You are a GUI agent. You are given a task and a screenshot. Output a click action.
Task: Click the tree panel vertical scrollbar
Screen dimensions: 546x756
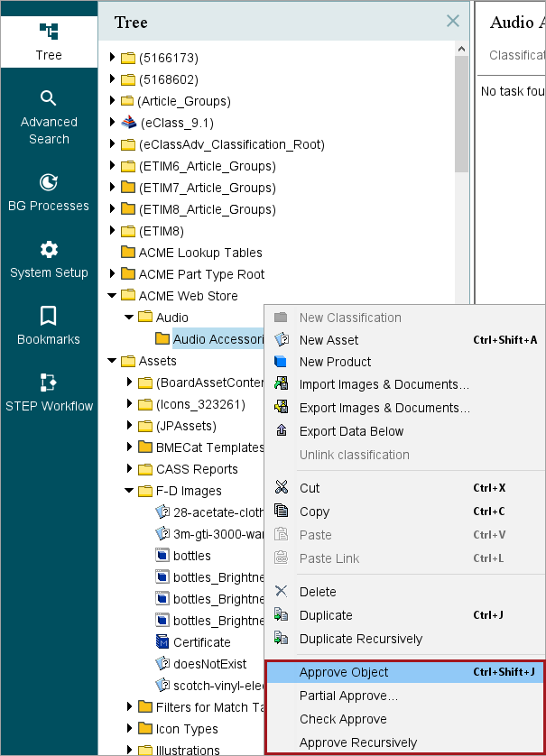point(461,108)
